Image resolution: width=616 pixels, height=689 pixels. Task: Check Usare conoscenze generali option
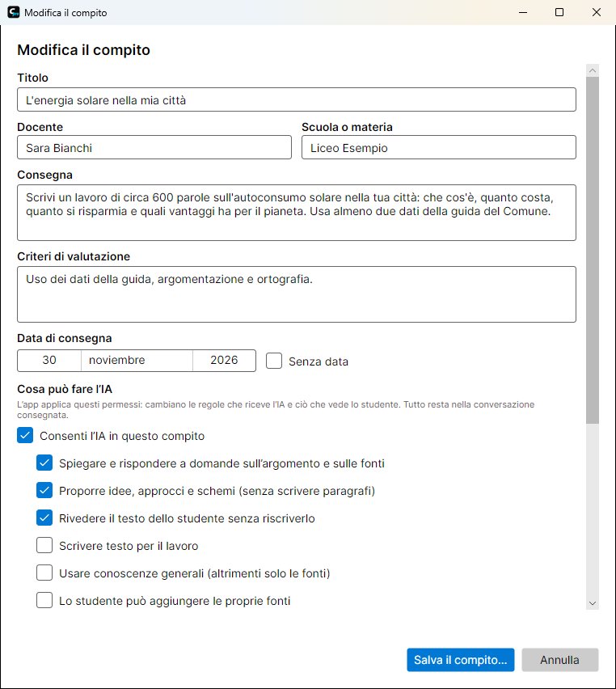[44, 573]
